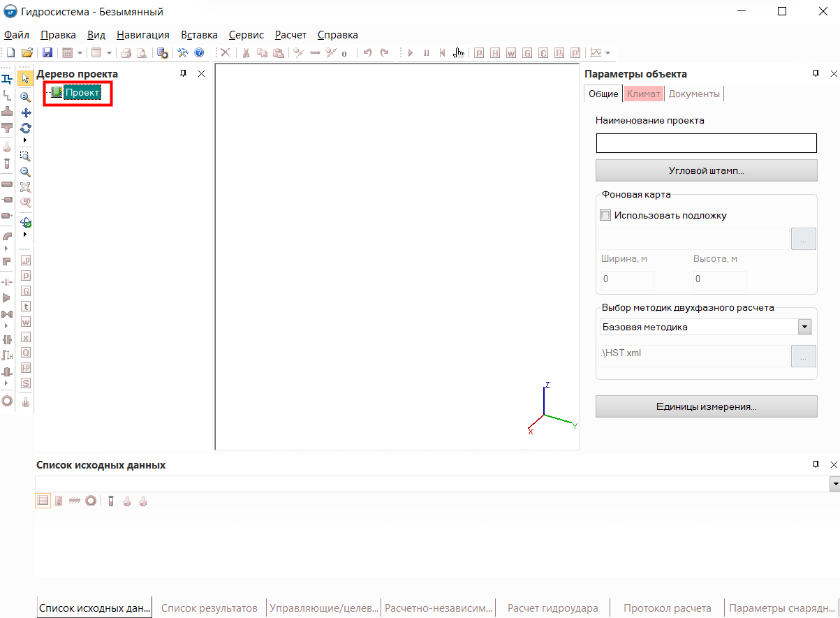840x618 pixels.
Task: Click the 'Угловой штамп...' button
Action: click(x=706, y=170)
